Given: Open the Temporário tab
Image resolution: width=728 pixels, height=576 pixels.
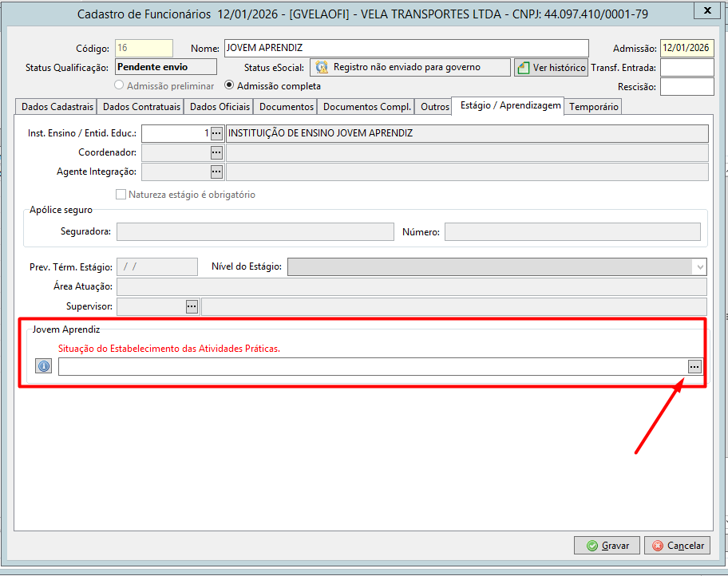Looking at the screenshot, I should click(x=593, y=107).
